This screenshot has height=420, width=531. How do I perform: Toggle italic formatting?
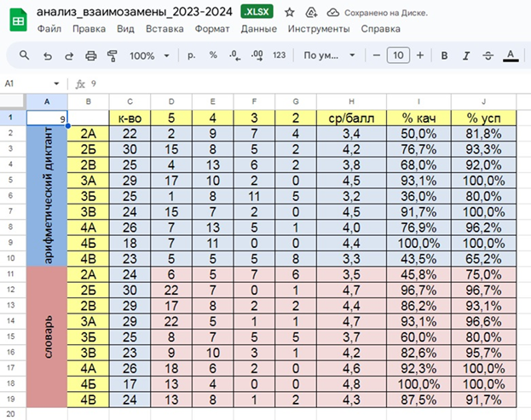pyautogui.click(x=465, y=55)
